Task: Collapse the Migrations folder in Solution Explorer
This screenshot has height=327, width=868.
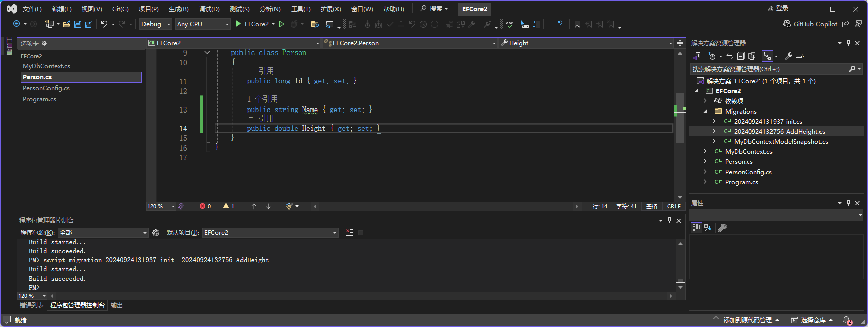Action: (x=705, y=112)
